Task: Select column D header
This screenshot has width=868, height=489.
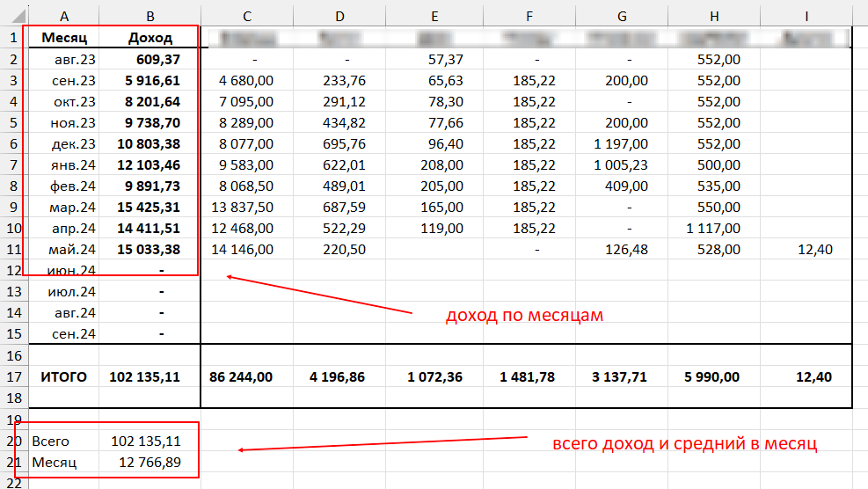Action: point(339,17)
